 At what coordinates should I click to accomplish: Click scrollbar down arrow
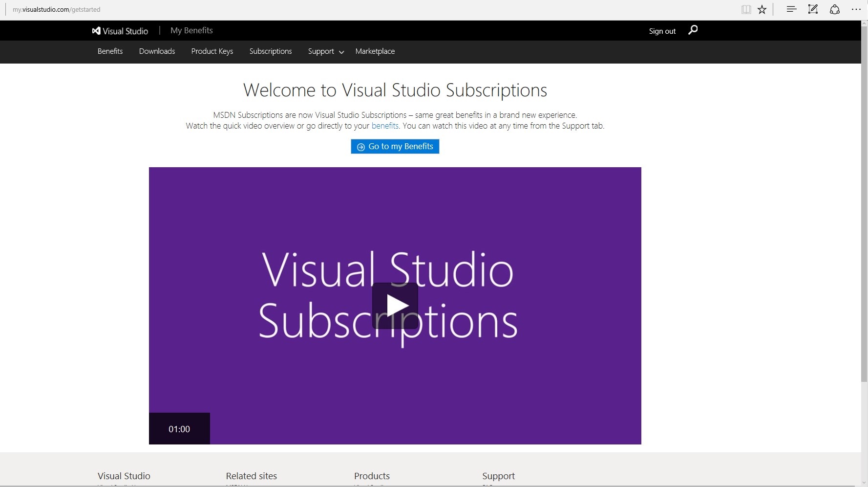pyautogui.click(x=864, y=483)
